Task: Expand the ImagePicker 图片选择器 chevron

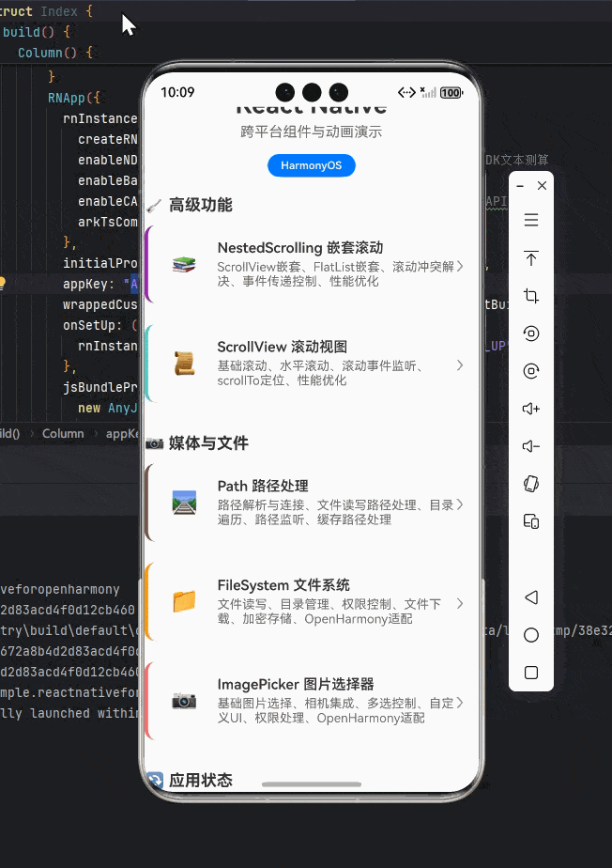Action: point(460,703)
